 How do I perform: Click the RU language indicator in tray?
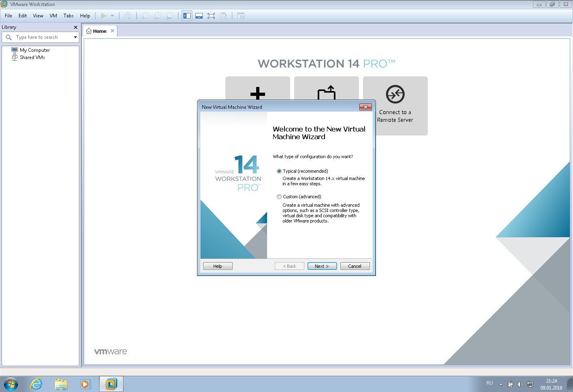(x=490, y=383)
